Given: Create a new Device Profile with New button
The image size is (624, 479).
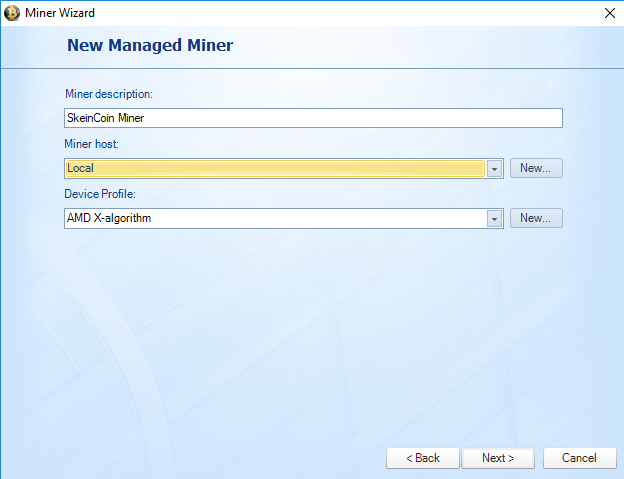Looking at the screenshot, I should (x=536, y=218).
